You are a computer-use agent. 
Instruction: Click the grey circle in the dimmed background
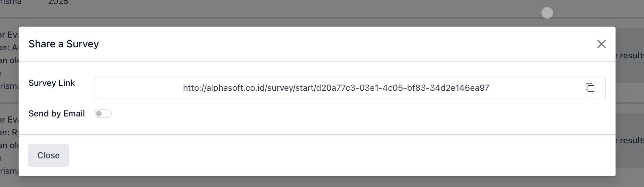547,13
